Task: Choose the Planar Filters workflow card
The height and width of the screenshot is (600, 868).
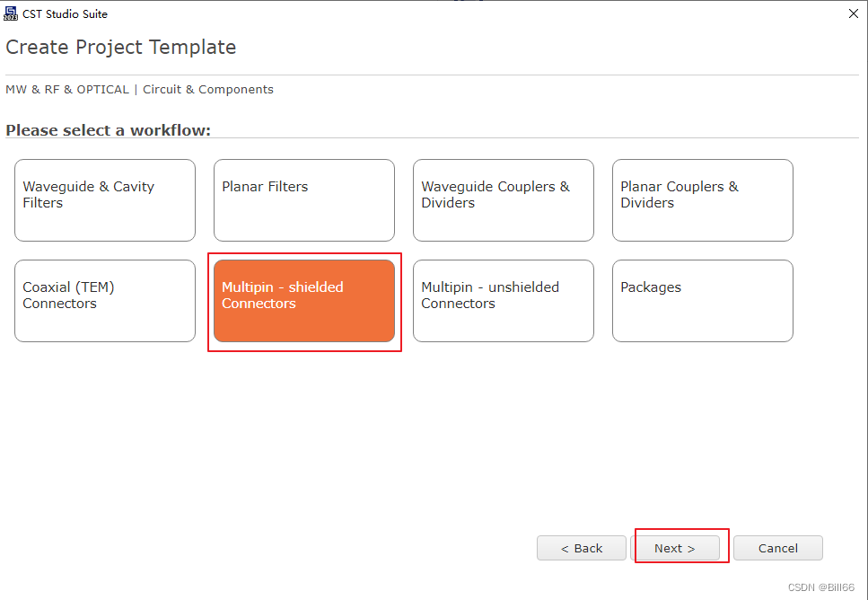Action: click(x=304, y=200)
